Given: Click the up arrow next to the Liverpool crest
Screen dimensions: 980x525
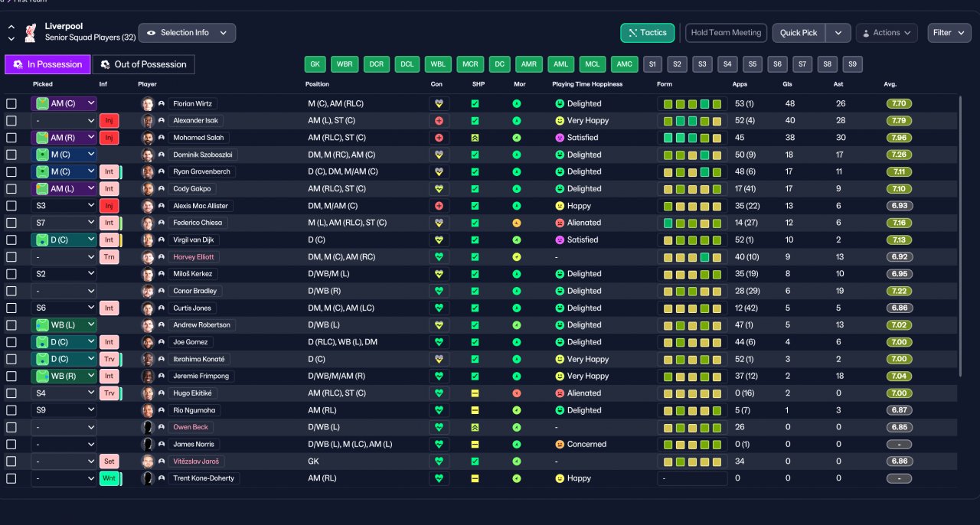Looking at the screenshot, I should pyautogui.click(x=11, y=27).
